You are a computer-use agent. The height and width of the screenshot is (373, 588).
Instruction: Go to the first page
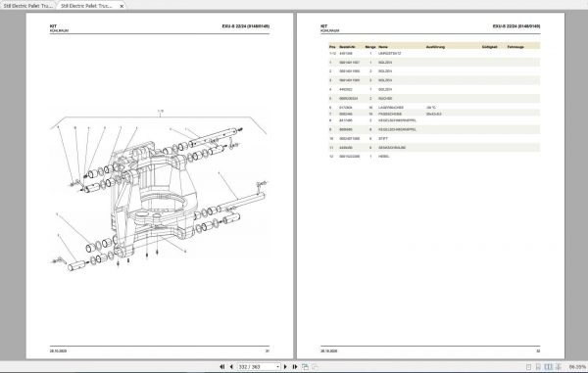coord(222,366)
